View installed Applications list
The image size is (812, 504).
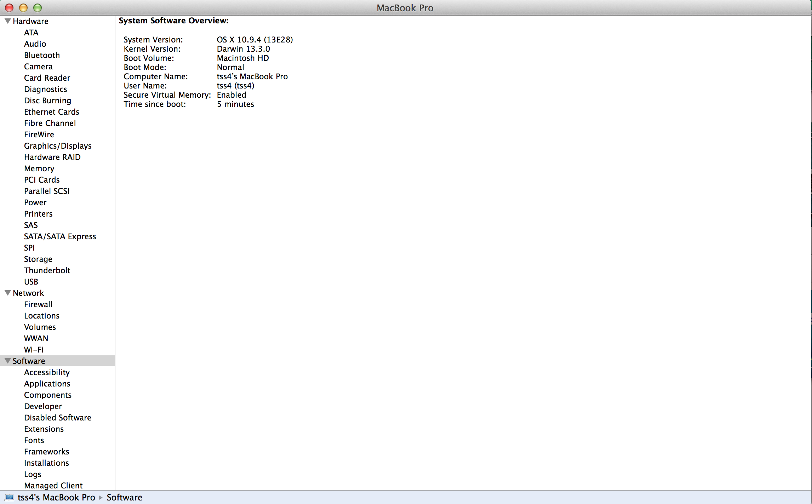[x=47, y=383]
